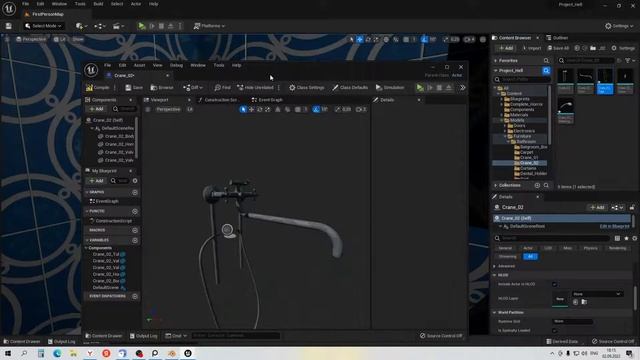Expand the Favorites section in Content Browser
This screenshot has height=360, width=640.
coord(496,61)
